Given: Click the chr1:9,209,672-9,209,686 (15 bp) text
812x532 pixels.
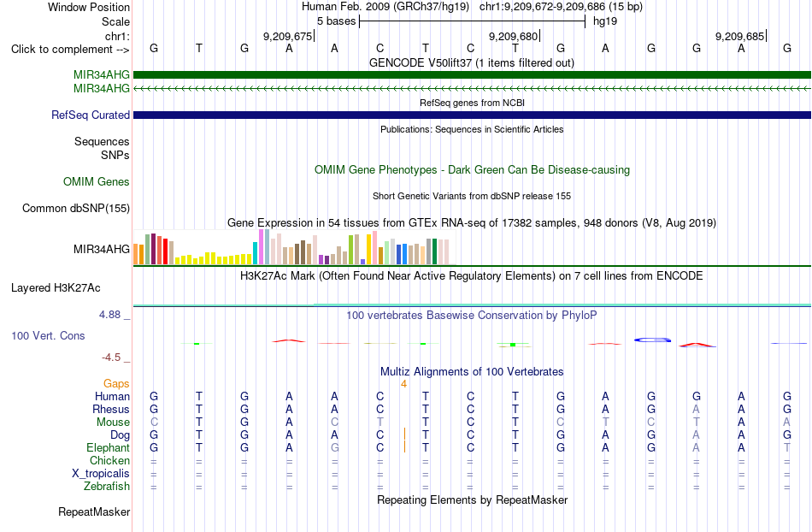Looking at the screenshot, I should [x=561, y=7].
